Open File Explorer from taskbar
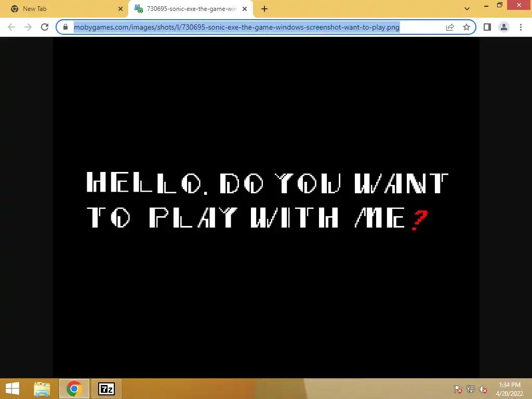 click(x=42, y=389)
